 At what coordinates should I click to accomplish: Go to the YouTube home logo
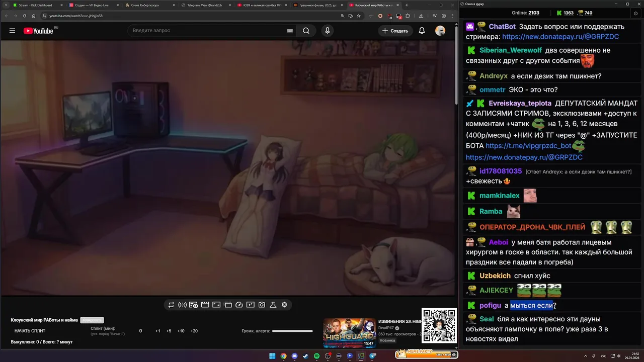38,31
